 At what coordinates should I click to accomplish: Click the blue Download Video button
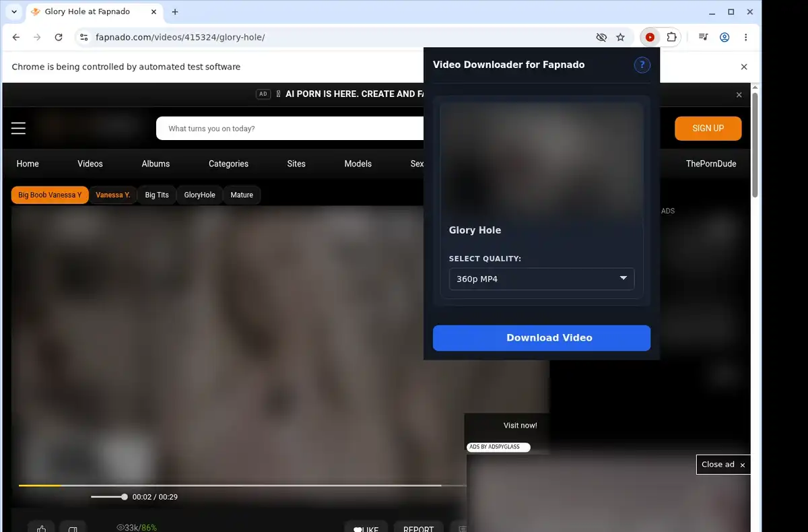(541, 338)
